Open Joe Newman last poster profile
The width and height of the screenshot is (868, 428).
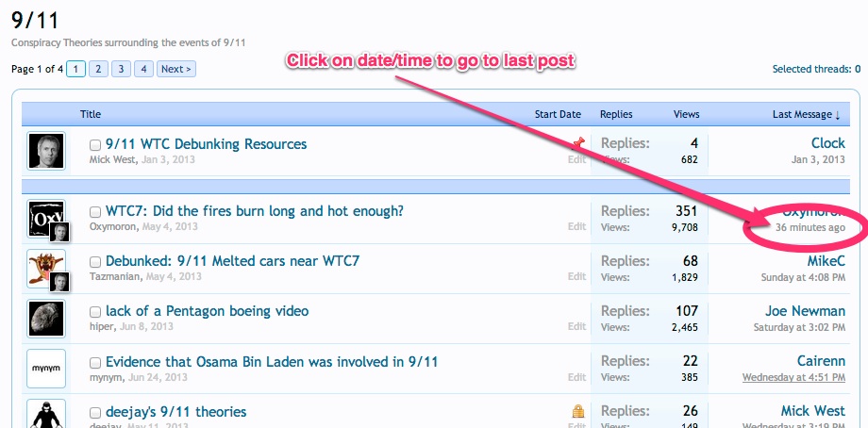805,311
